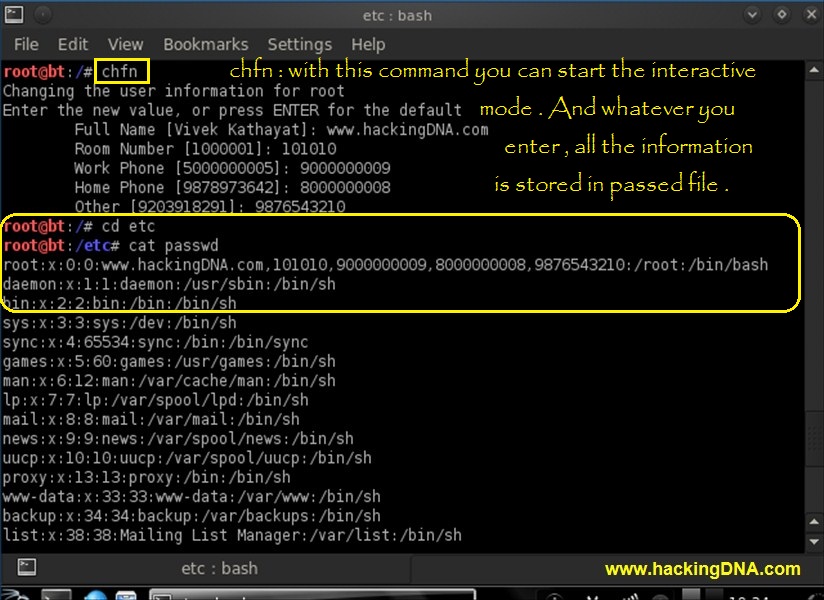Open the View menu options
824x600 pixels.
[x=125, y=44]
